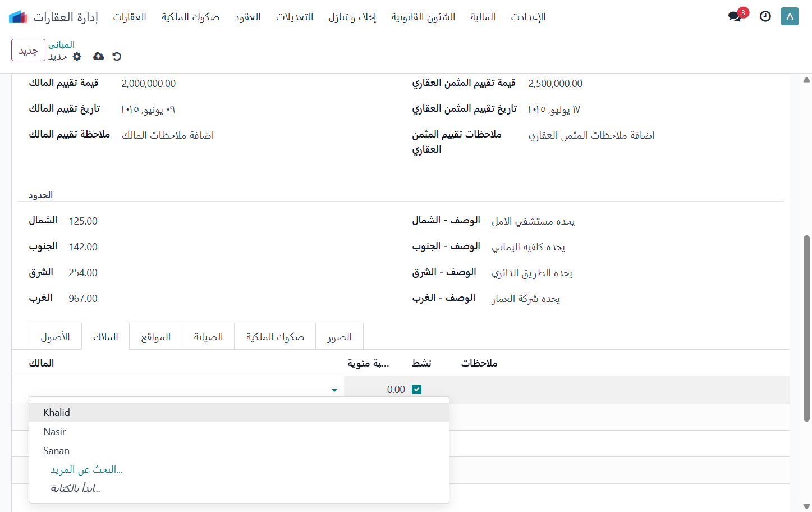The width and height of the screenshot is (812, 512).
Task: Click the appraiser valuation field 2,500,000.00
Action: point(555,84)
